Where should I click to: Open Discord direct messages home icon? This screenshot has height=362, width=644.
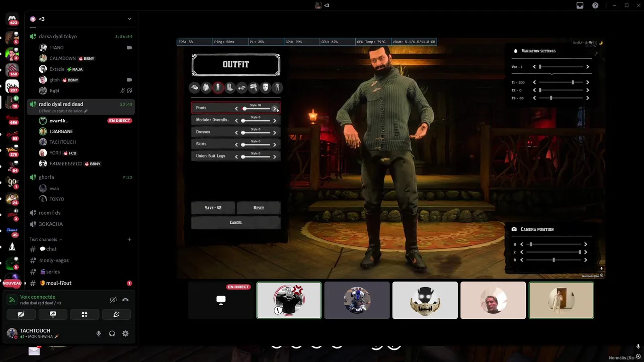pyautogui.click(x=13, y=20)
